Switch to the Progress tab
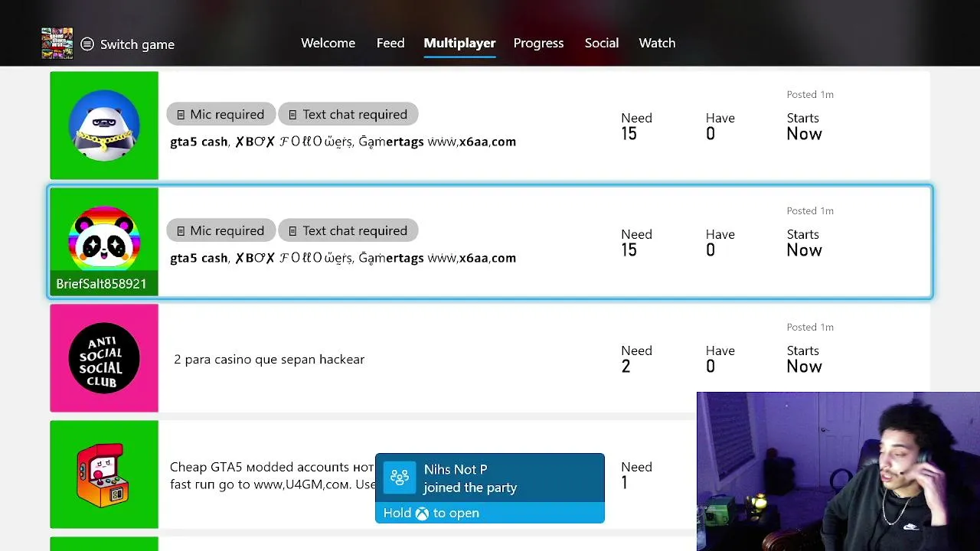The image size is (980, 551). click(x=538, y=43)
